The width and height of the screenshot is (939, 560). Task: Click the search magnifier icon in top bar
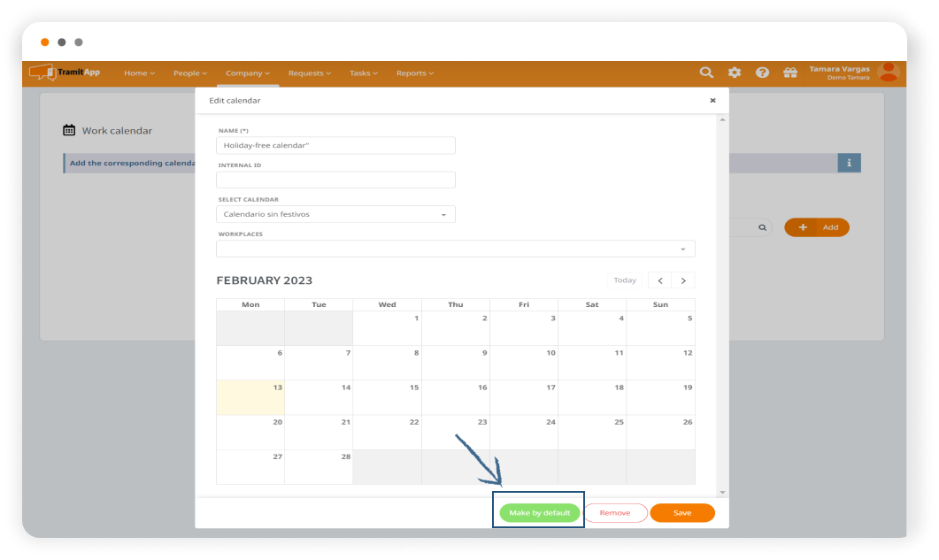[705, 73]
